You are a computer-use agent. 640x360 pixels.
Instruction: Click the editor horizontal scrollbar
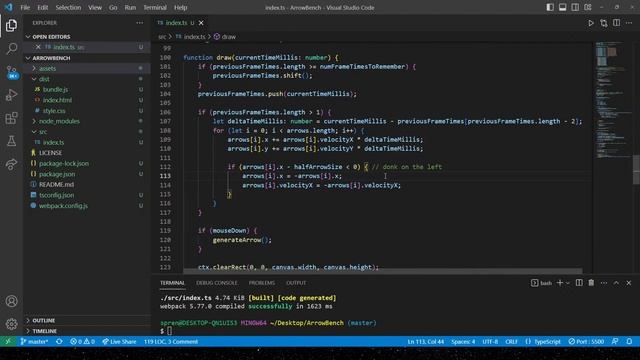383,271
